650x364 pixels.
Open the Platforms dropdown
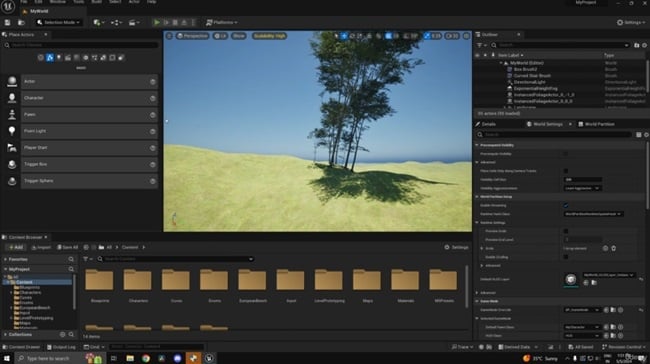pyautogui.click(x=222, y=22)
